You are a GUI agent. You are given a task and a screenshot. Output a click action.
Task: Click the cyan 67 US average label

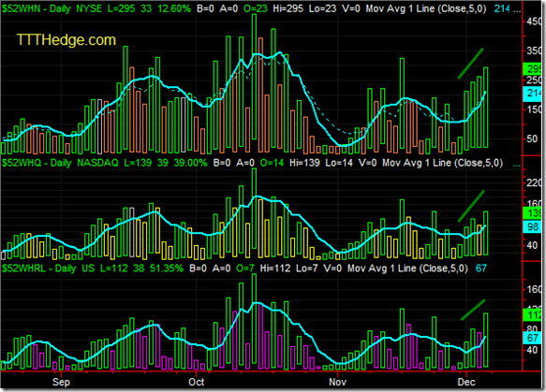pos(532,338)
